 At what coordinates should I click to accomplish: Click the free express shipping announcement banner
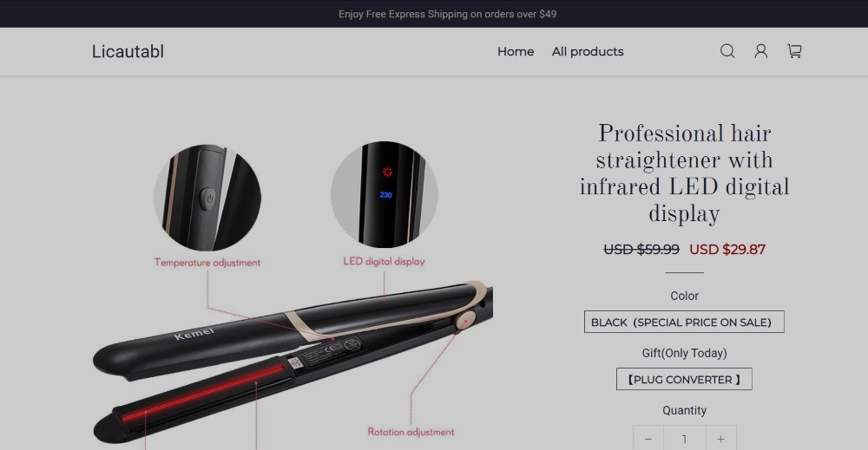click(447, 14)
